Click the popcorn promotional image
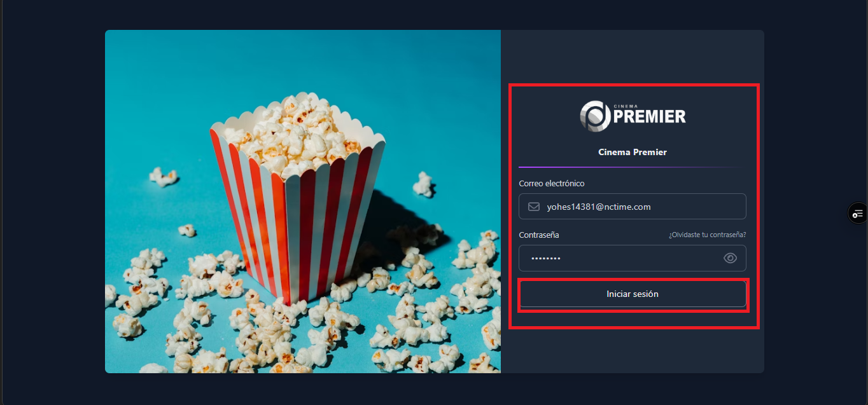Screen dimensions: 868x405 302,200
